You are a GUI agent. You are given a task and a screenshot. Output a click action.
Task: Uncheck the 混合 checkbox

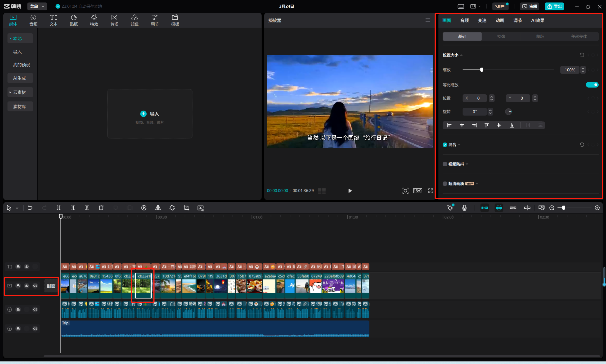[x=445, y=145]
